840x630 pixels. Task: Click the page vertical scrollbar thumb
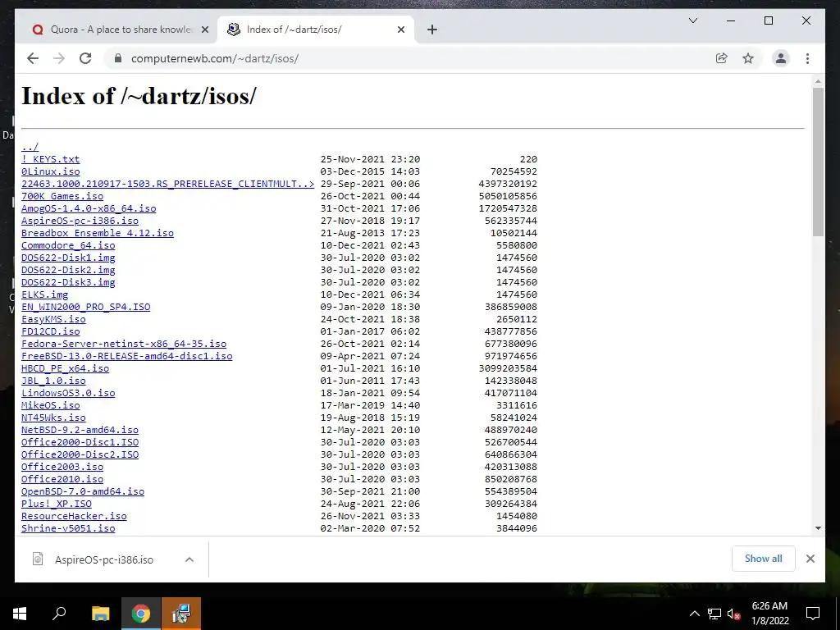click(x=818, y=162)
